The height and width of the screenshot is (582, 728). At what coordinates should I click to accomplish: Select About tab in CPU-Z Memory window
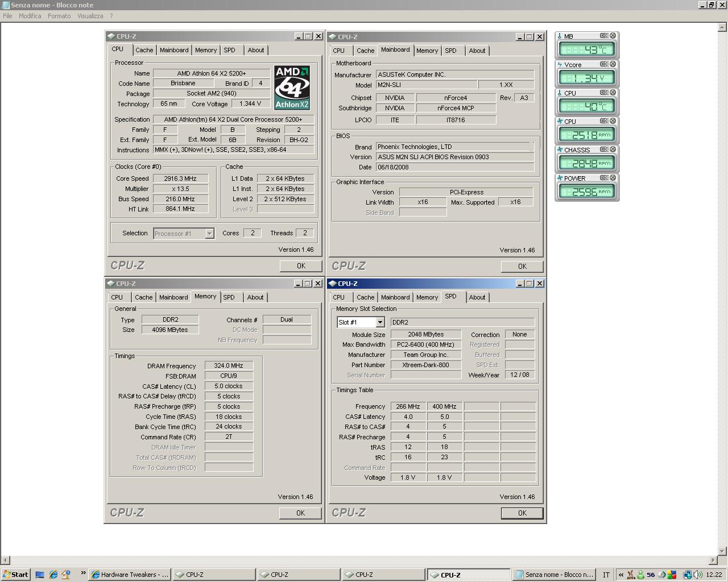point(255,297)
